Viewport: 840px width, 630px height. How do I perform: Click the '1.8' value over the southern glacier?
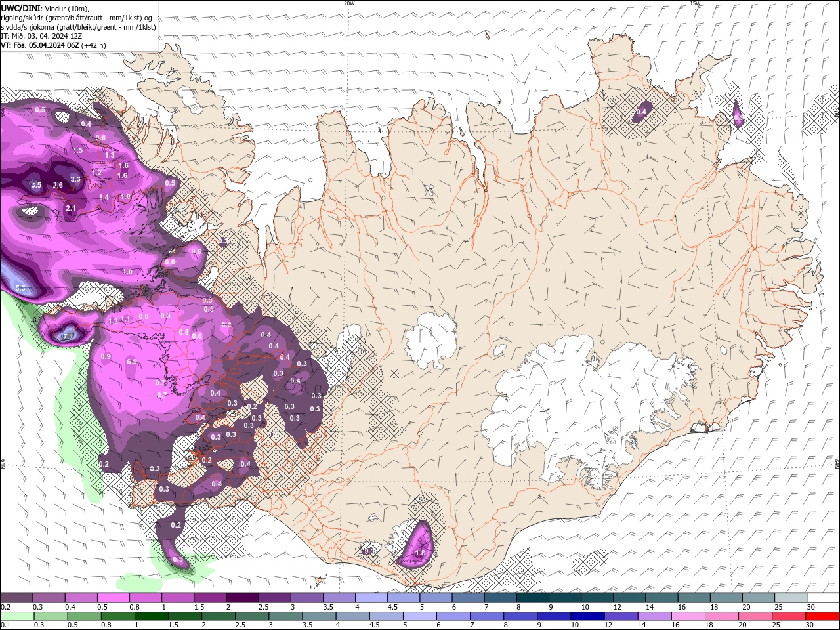[421, 553]
